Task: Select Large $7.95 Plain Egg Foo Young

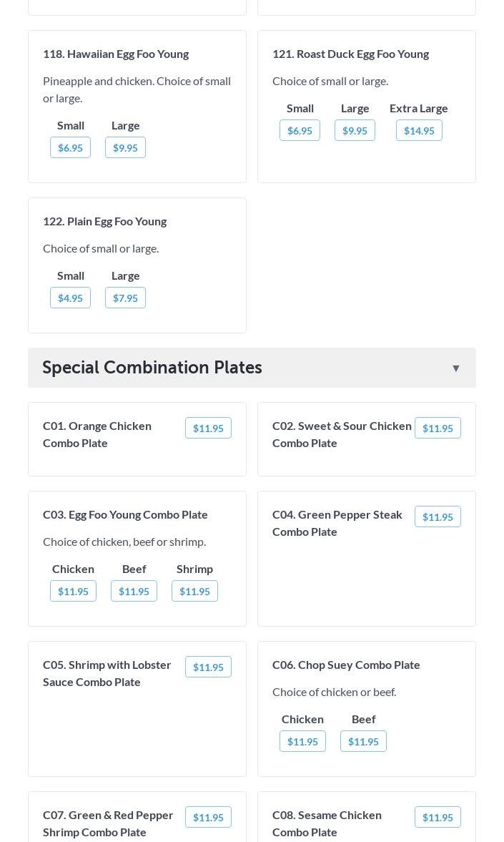Action: coord(125,298)
